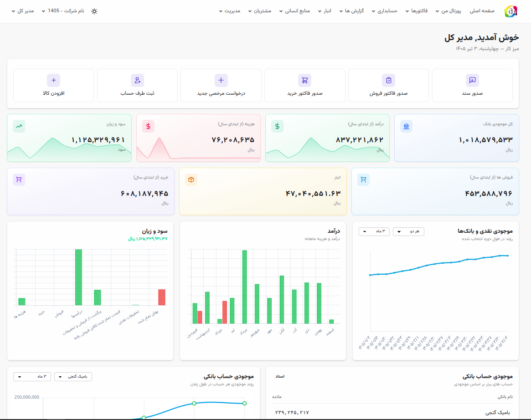The image size is (531, 420).
Task: Click the tall درآمدها bar in profit chart
Action: point(78,277)
